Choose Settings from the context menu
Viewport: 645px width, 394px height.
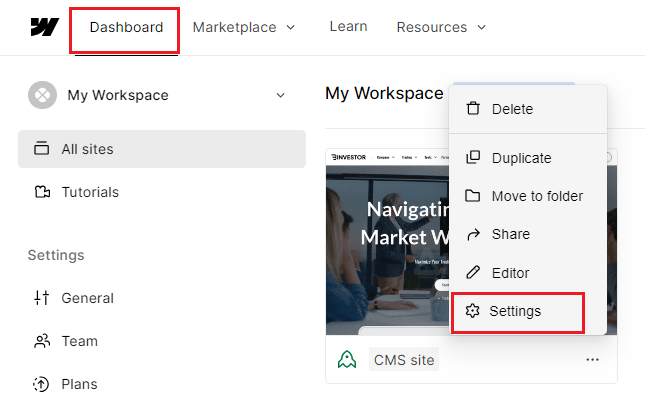(518, 311)
